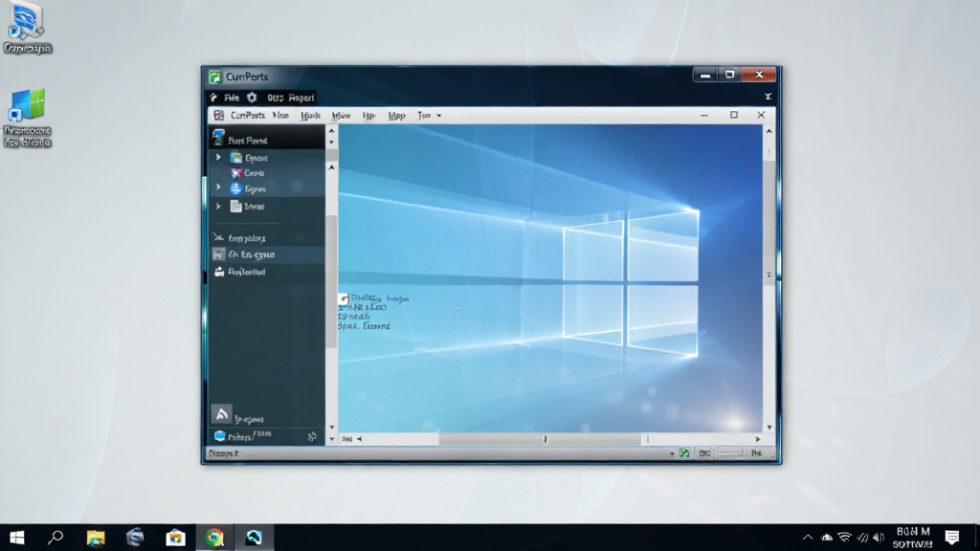
Task: Click the feather icon left of File
Action: [x=213, y=98]
